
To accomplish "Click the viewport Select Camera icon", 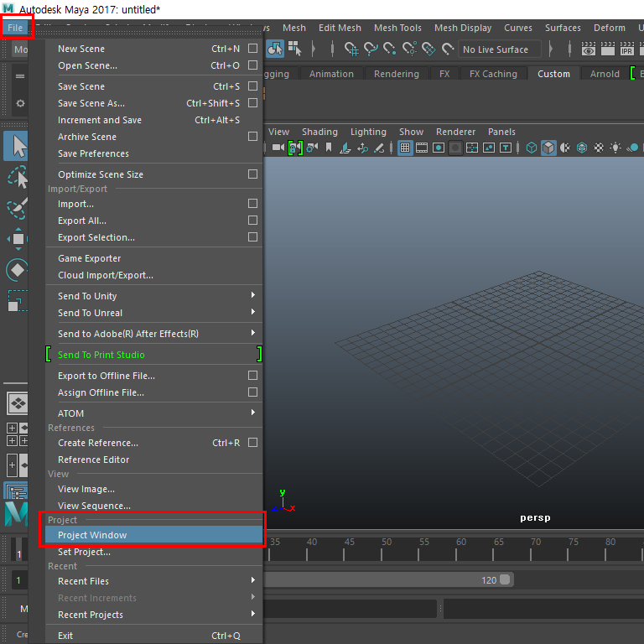I will coord(278,148).
